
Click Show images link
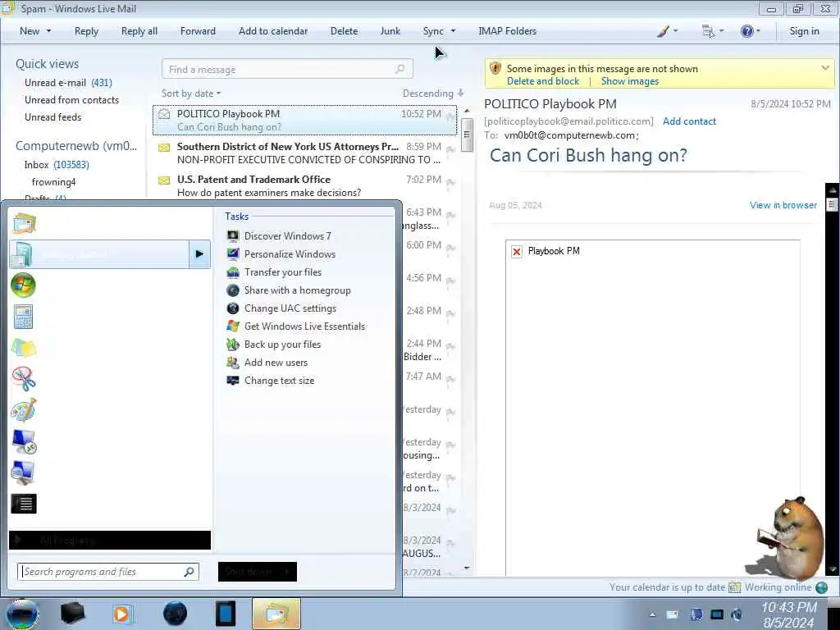click(x=629, y=81)
